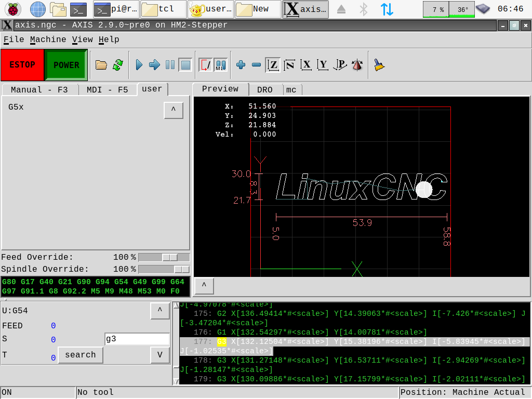The height and width of the screenshot is (399, 532).
Task: Switch to the pi@r... terminal window
Action: pos(116,9)
